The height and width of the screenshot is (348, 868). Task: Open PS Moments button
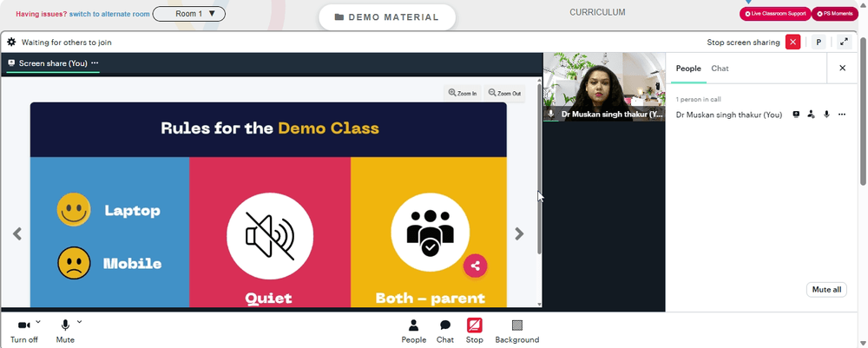(835, 14)
